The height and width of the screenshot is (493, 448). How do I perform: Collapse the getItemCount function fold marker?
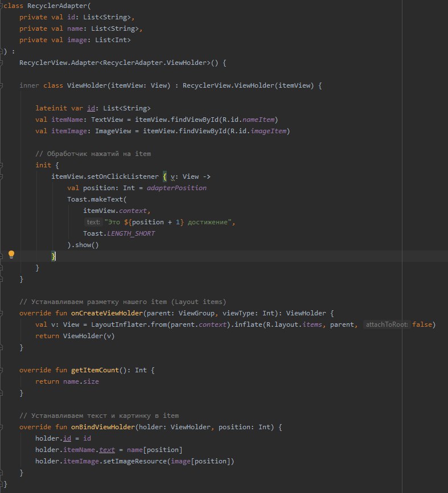1,370
